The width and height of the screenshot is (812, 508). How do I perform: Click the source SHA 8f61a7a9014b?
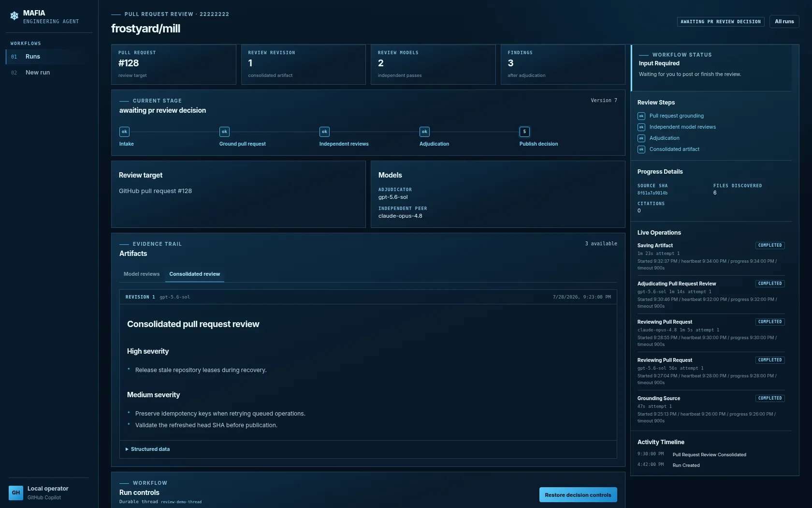pyautogui.click(x=652, y=193)
